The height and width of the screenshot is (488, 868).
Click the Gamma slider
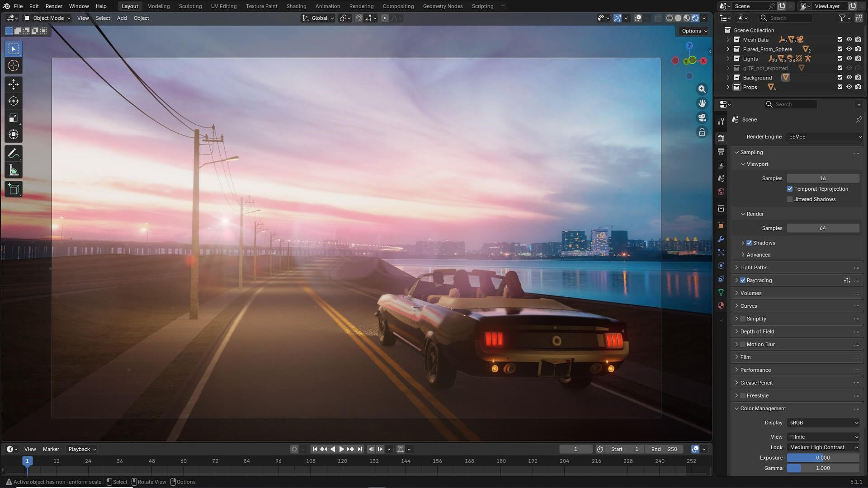tap(823, 468)
